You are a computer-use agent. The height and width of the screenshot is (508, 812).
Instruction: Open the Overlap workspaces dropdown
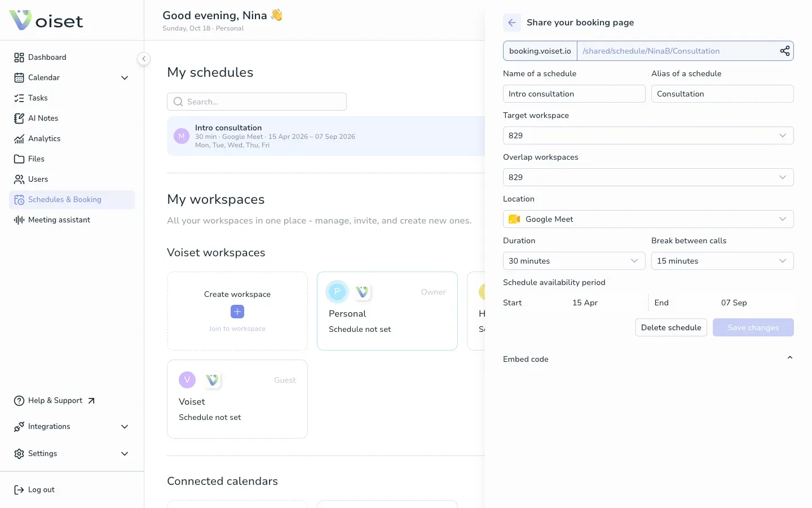pos(648,177)
